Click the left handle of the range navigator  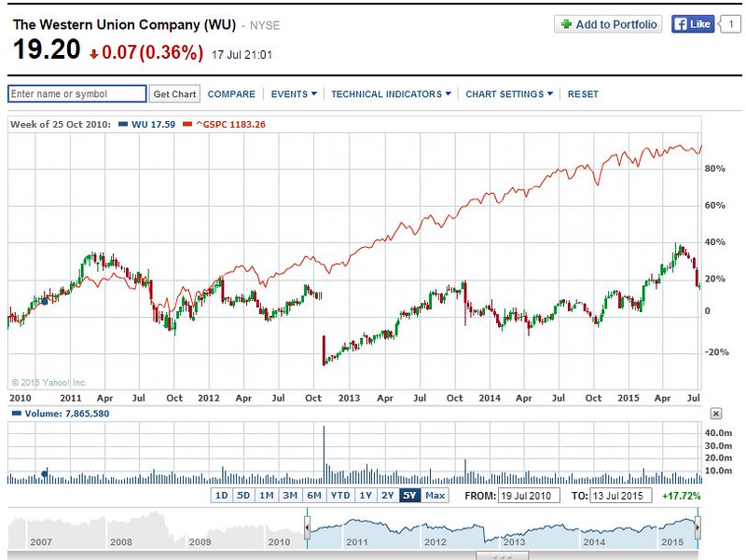coord(307,527)
